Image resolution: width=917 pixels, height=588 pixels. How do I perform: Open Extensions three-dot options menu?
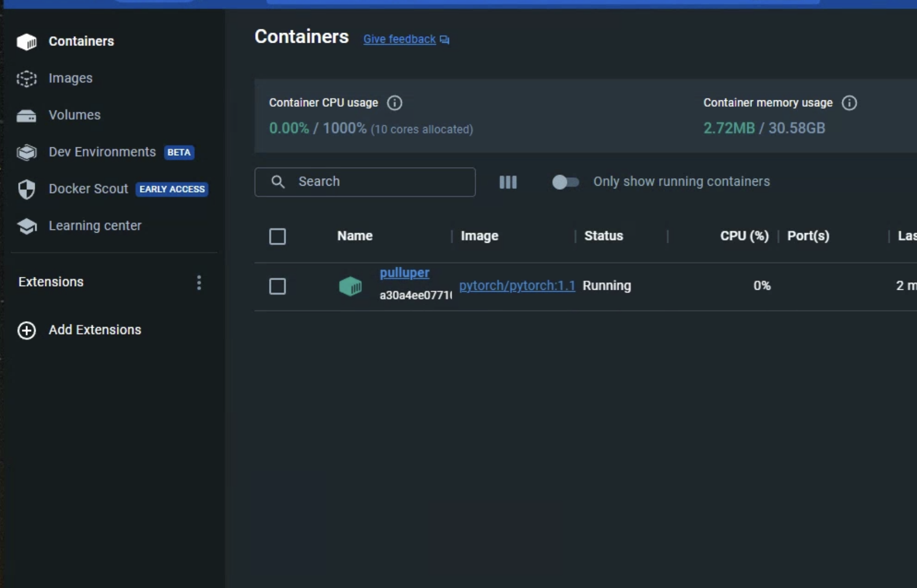tap(199, 282)
